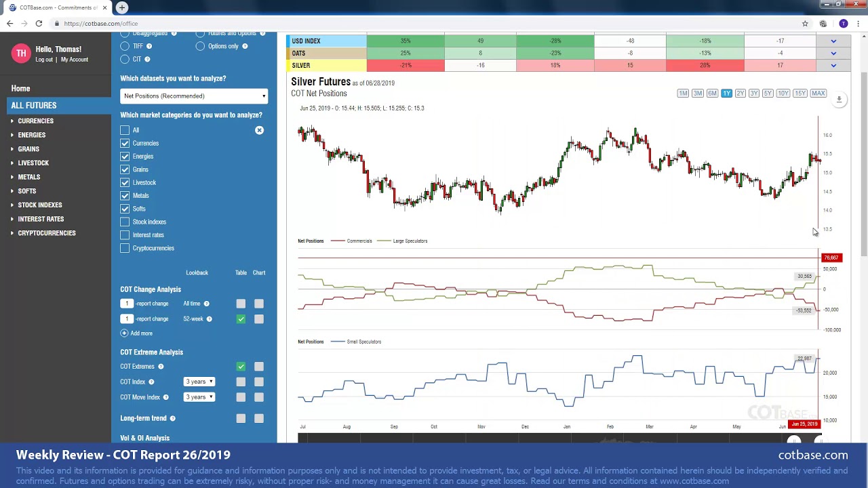Image resolution: width=868 pixels, height=488 pixels.
Task: Set chart range to 10Y
Action: click(x=783, y=93)
